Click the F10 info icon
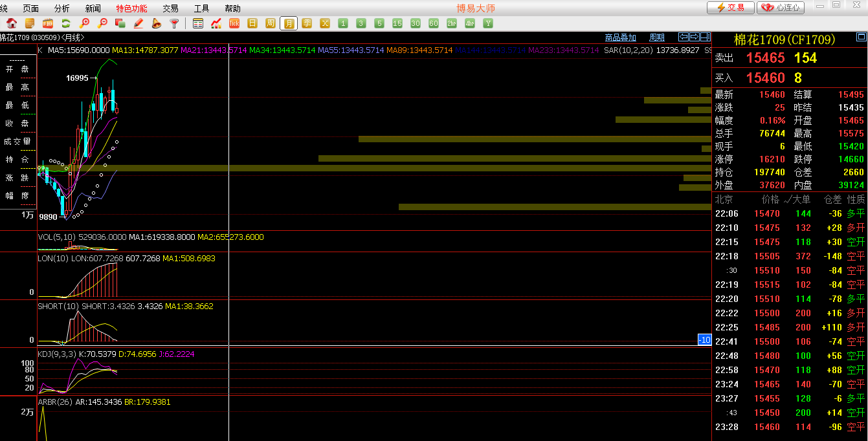This screenshot has width=868, height=441. [48, 23]
